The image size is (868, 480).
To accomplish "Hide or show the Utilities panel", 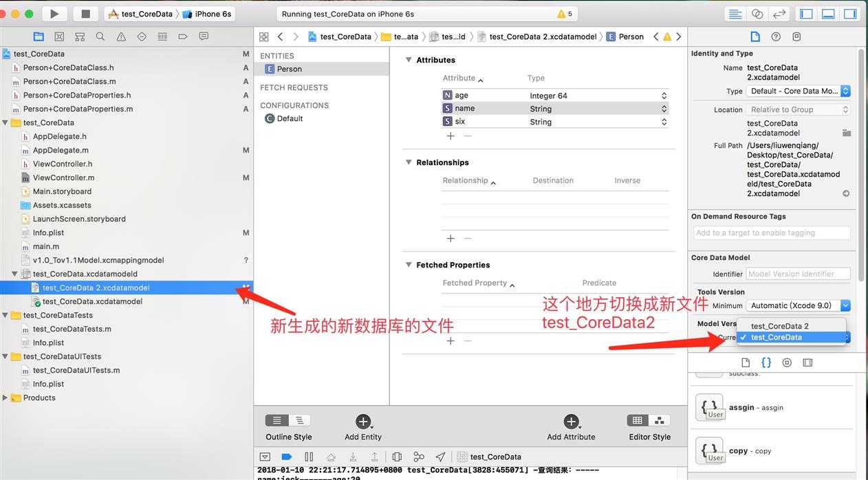I will click(x=851, y=14).
